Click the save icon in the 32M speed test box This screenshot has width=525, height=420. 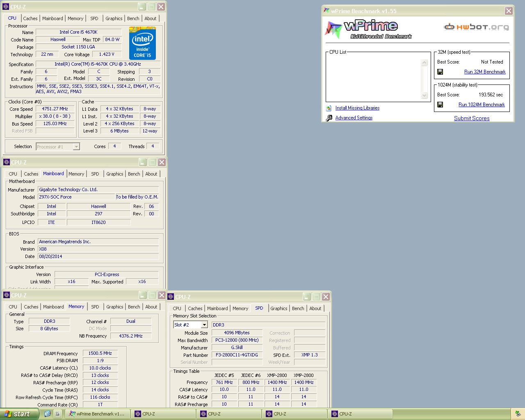[440, 72]
